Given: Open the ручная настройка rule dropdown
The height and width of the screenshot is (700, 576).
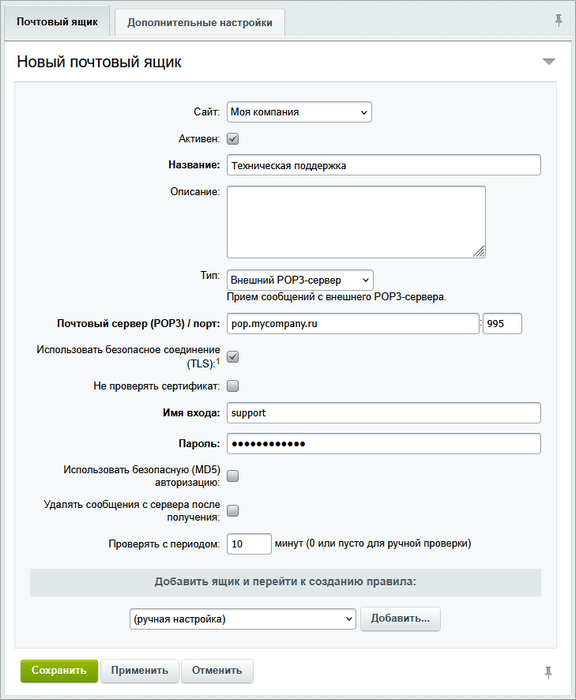Looking at the screenshot, I should tap(242, 619).
